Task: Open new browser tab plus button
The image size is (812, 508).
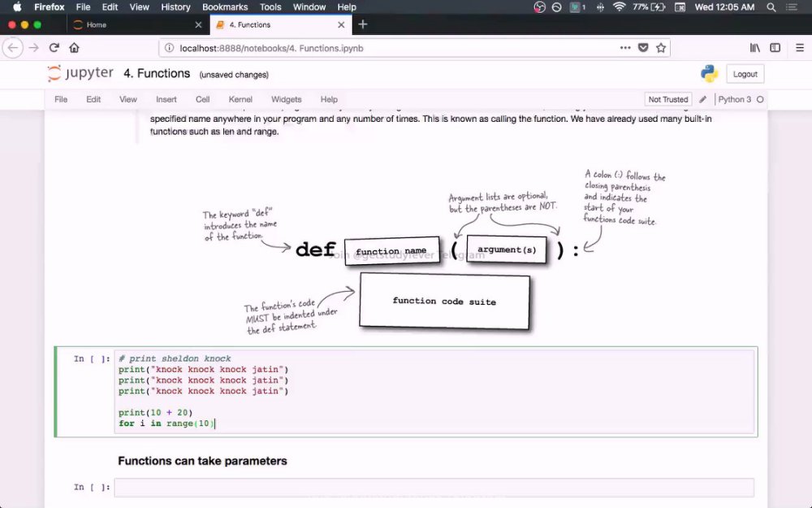Action: [362, 24]
